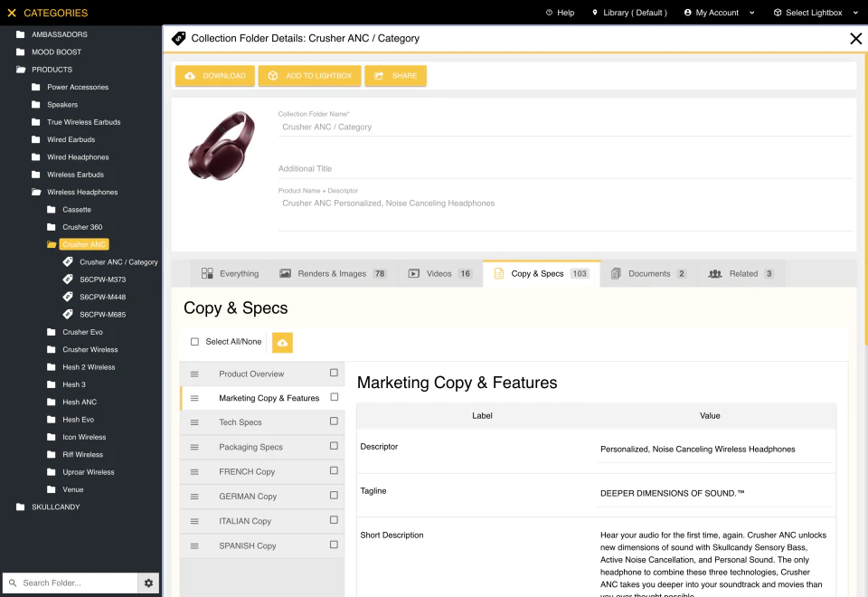
Task: Tick the Product Overview checkbox
Action: coord(334,373)
